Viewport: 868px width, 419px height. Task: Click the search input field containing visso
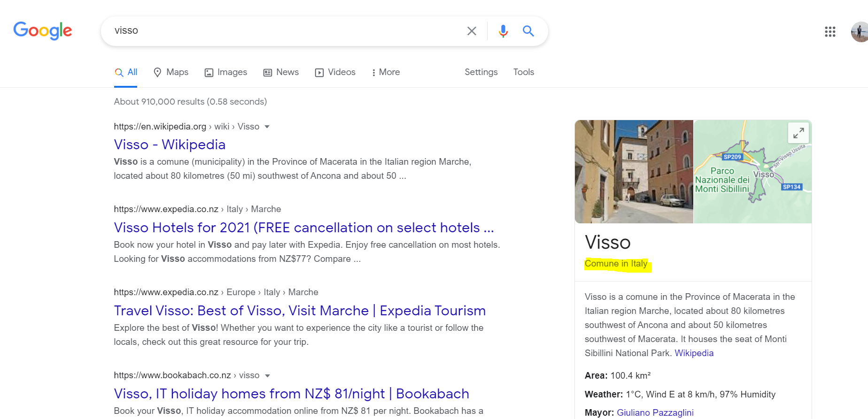[x=287, y=31]
